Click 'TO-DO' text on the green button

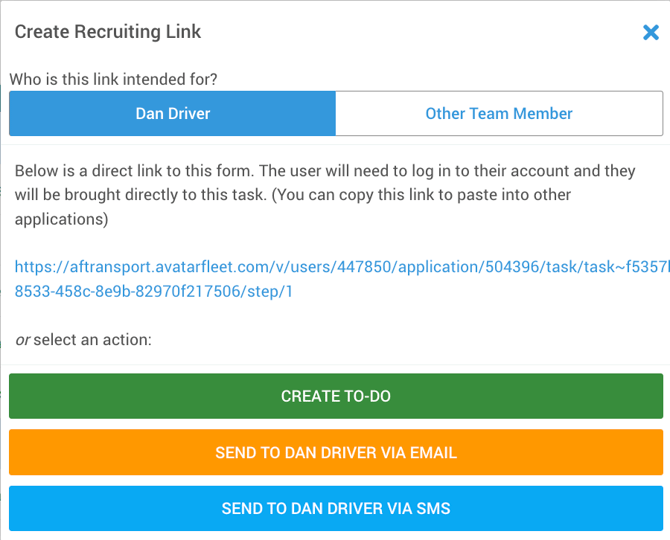tap(365, 396)
